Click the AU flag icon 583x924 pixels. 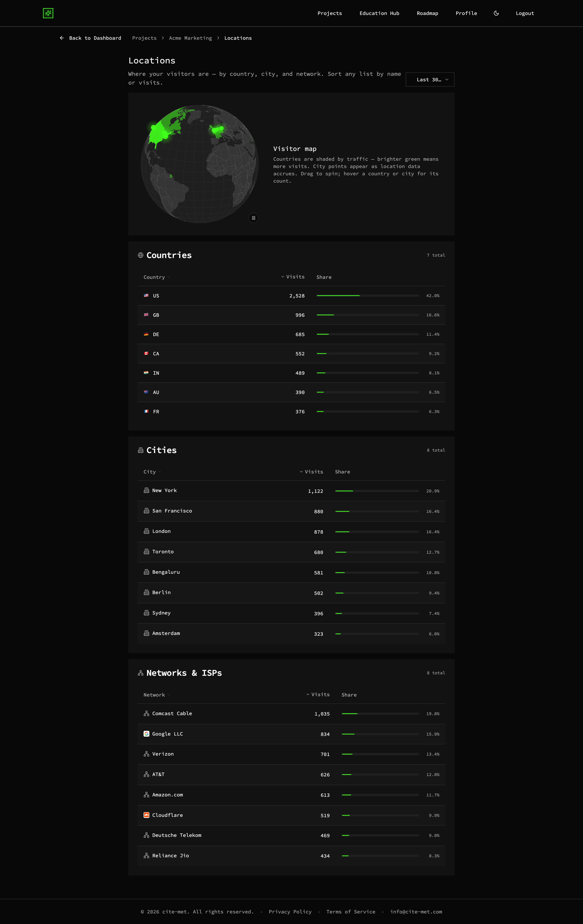click(146, 392)
